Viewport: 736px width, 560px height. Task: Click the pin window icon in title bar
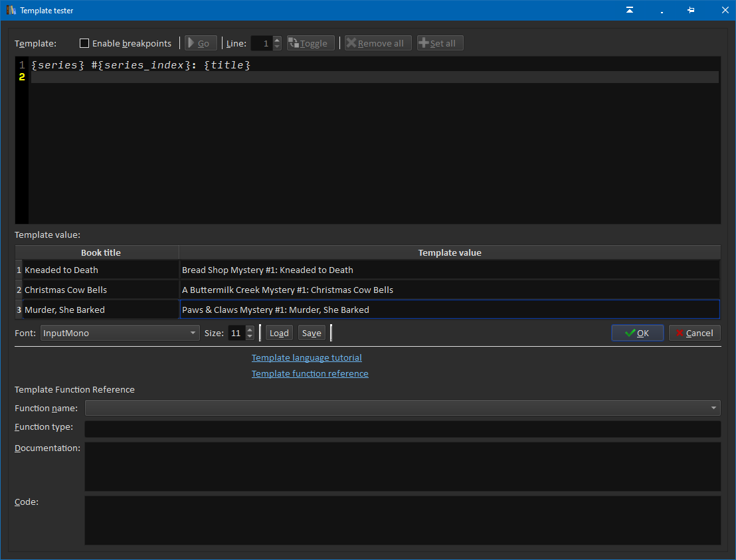[691, 10]
